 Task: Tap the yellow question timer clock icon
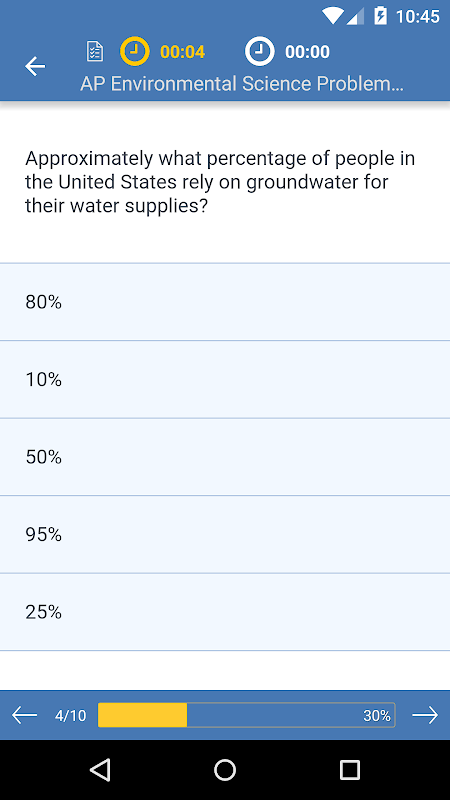pos(135,52)
